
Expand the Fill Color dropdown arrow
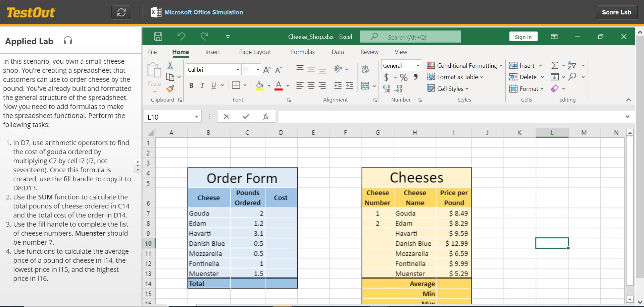pyautogui.click(x=269, y=86)
